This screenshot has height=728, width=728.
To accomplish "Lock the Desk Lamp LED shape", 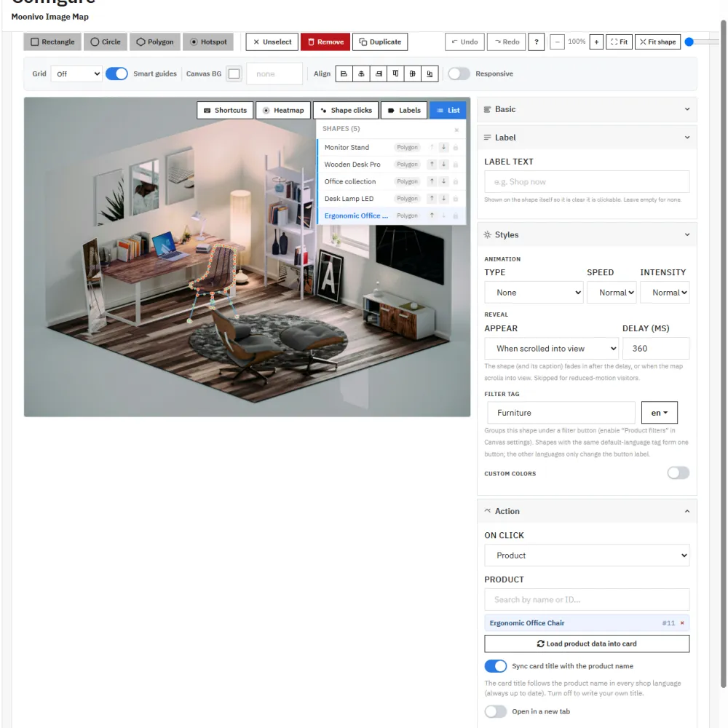I will [456, 199].
